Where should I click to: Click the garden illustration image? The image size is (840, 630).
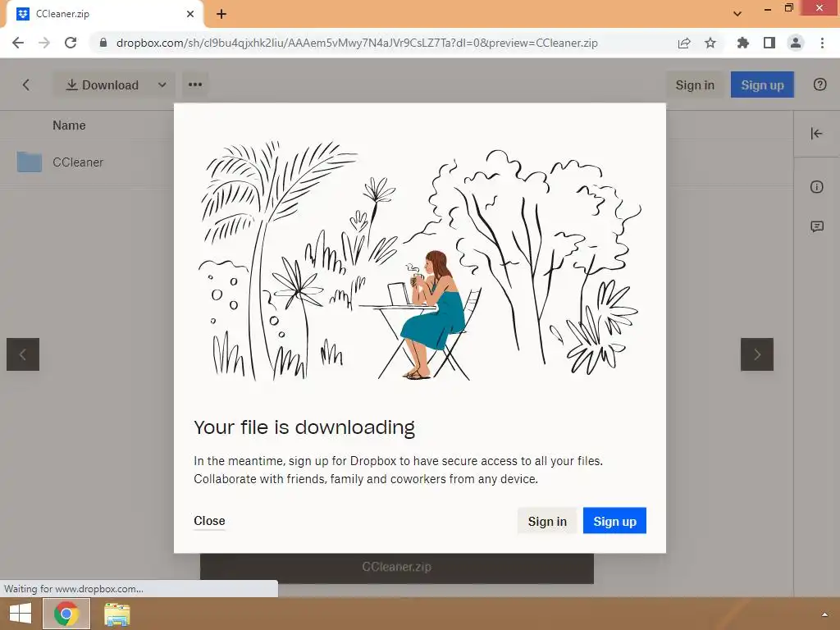[x=419, y=261]
